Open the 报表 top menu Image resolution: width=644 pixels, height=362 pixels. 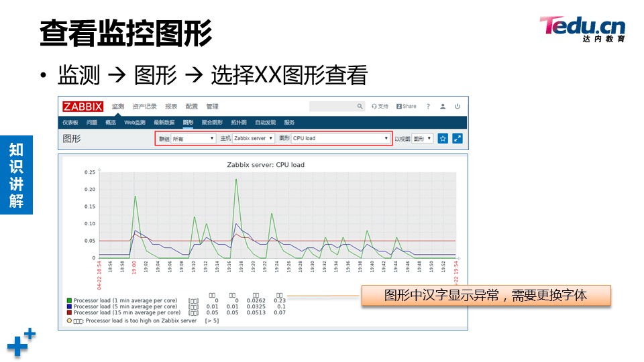click(171, 107)
